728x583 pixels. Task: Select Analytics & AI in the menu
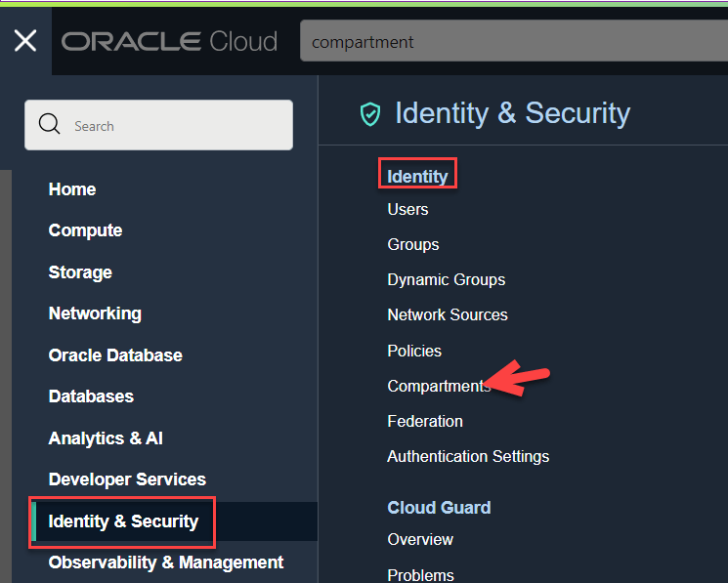(x=106, y=438)
